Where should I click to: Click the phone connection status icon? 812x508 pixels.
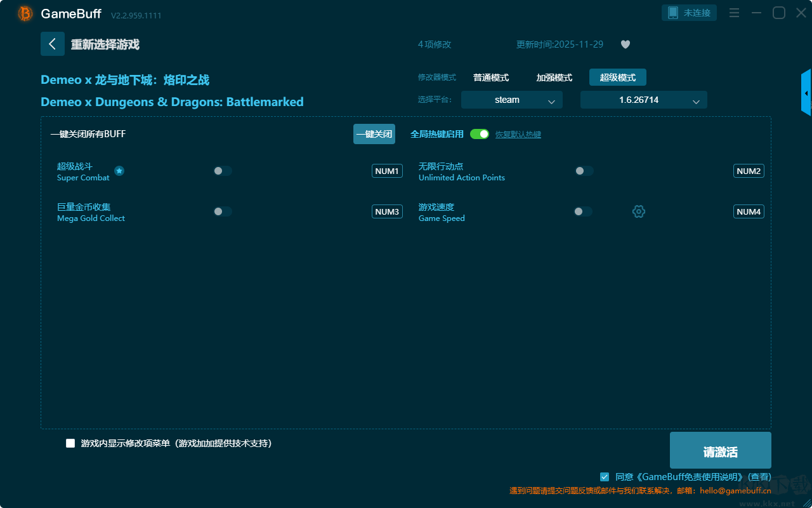(x=673, y=13)
